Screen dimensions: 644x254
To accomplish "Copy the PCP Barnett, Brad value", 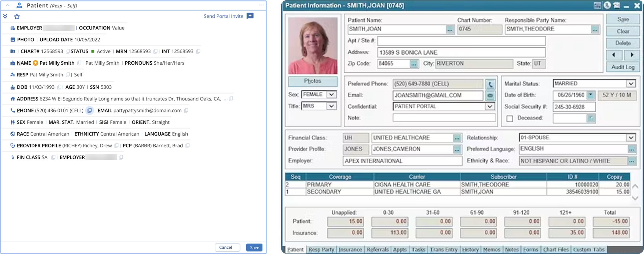I will click(x=187, y=145).
